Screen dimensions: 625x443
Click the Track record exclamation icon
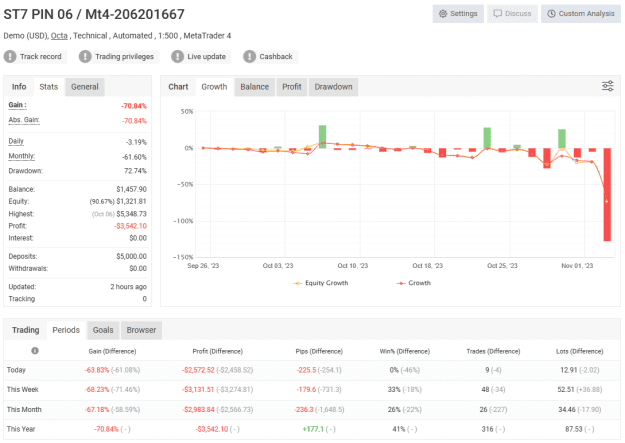10,57
